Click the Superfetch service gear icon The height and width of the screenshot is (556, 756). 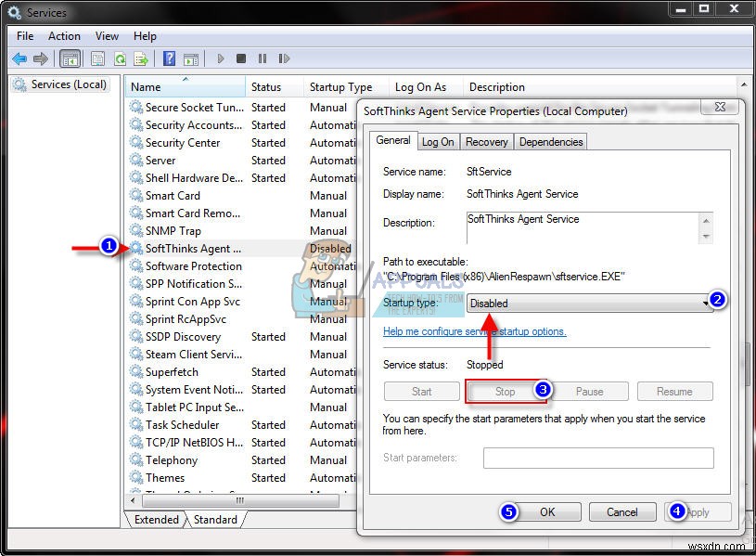pos(136,371)
